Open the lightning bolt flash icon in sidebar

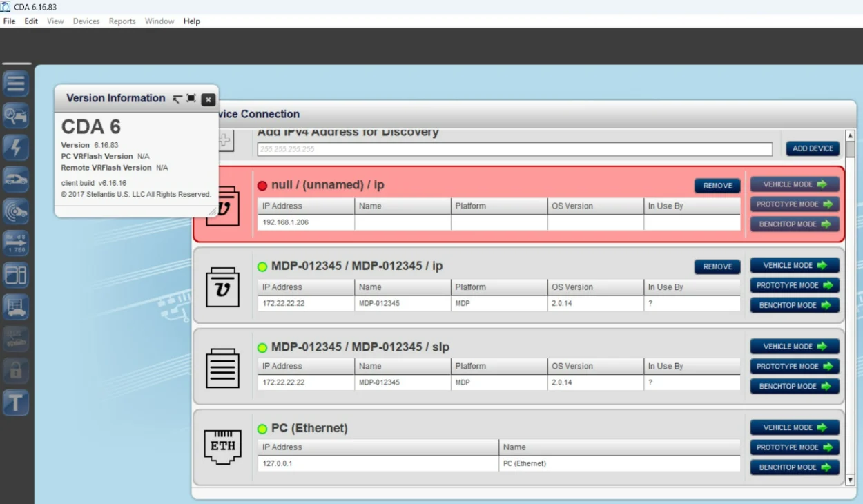pyautogui.click(x=16, y=147)
